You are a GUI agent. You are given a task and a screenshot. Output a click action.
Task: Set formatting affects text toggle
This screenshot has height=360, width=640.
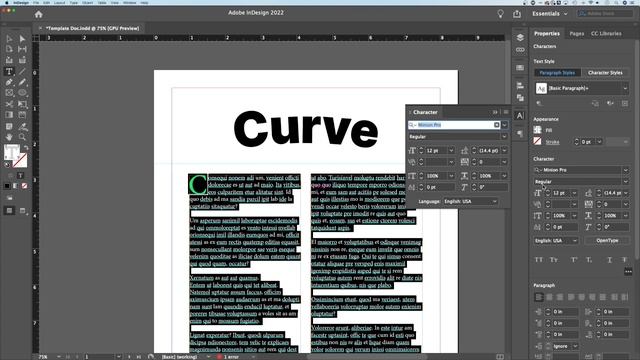[20, 176]
